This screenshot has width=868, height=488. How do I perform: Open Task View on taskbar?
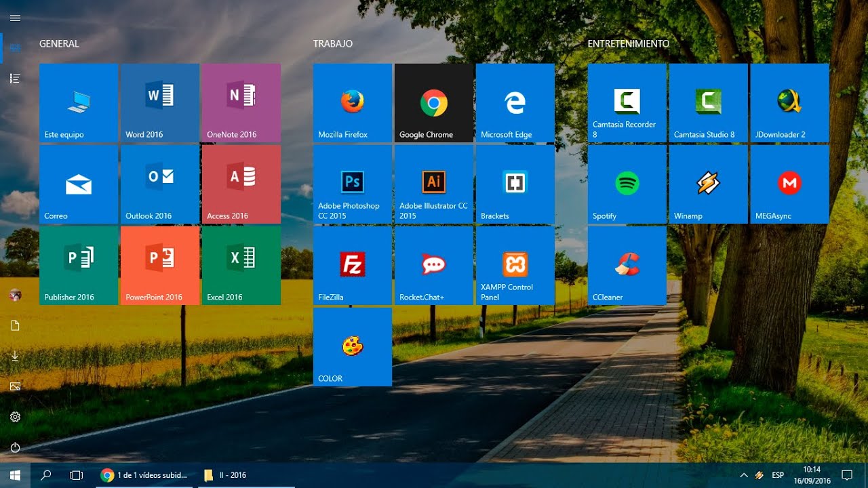click(x=76, y=475)
